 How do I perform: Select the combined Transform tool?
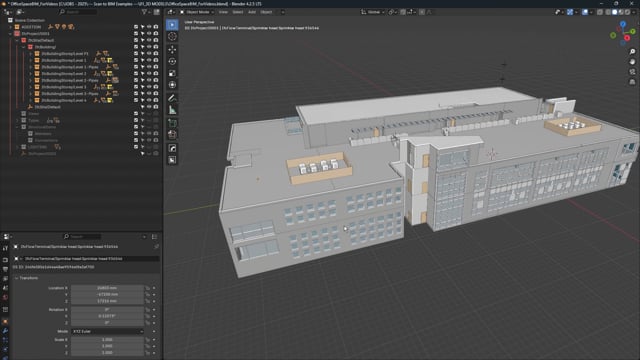(x=172, y=85)
